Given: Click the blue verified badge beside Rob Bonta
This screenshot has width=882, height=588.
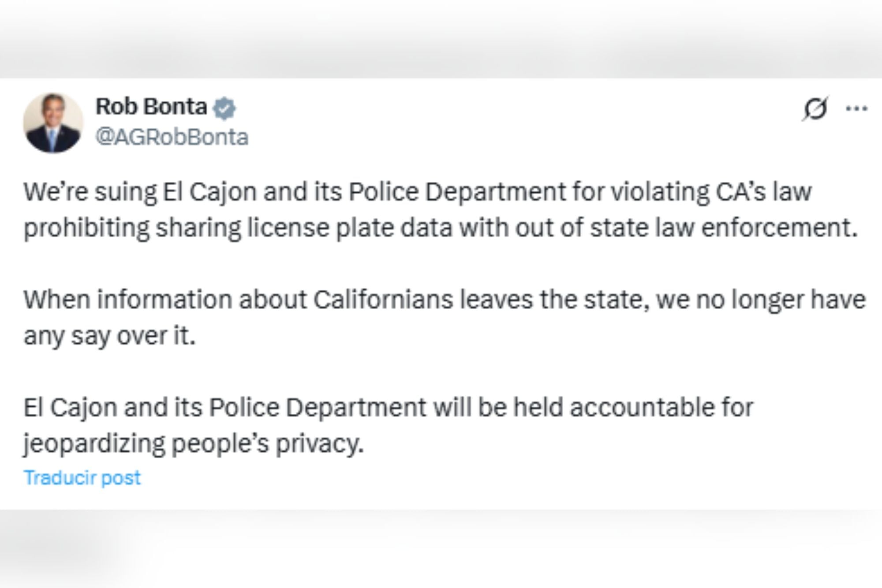Looking at the screenshot, I should pos(224,109).
